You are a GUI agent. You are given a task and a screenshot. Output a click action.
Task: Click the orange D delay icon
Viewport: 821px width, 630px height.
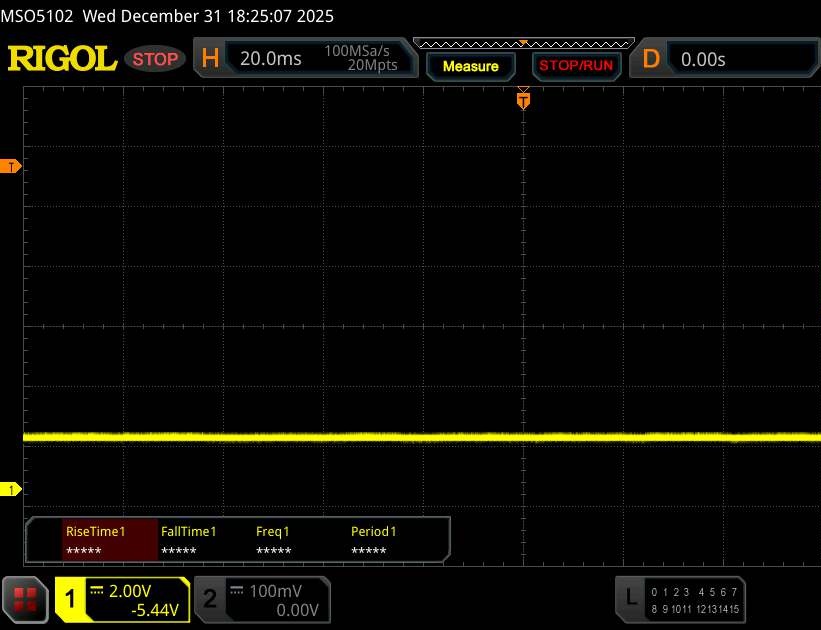651,59
